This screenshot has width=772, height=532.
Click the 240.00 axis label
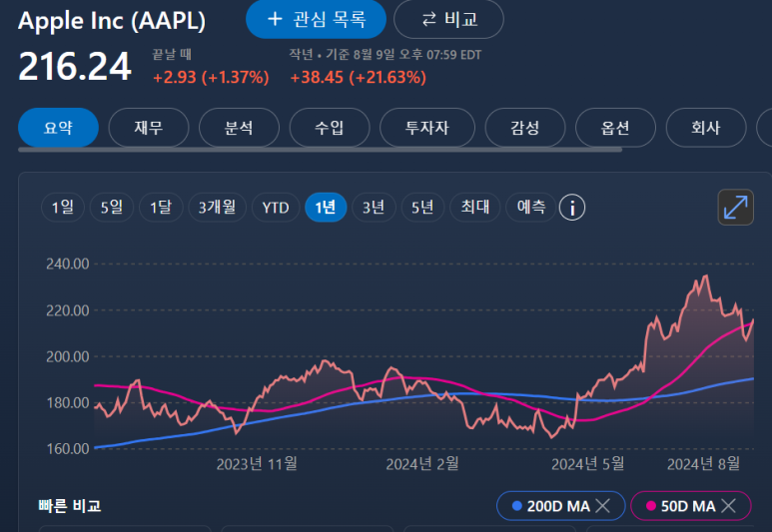[x=68, y=264]
